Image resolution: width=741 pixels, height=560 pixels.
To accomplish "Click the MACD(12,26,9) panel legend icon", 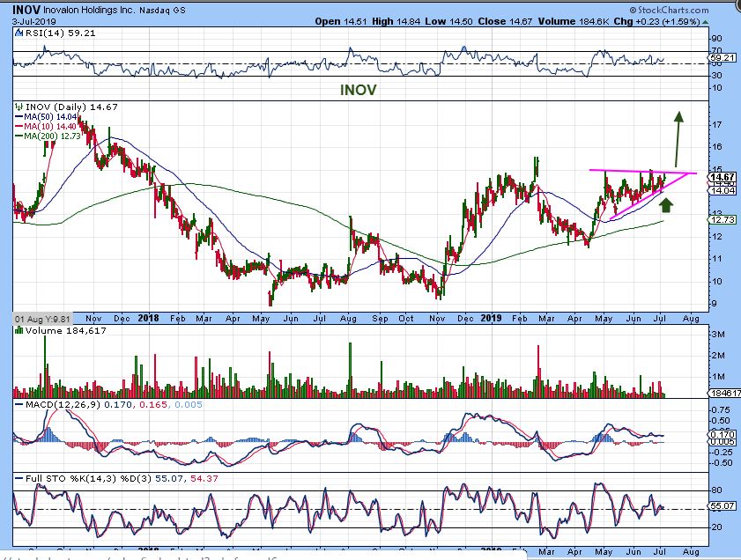I will (x=17, y=403).
